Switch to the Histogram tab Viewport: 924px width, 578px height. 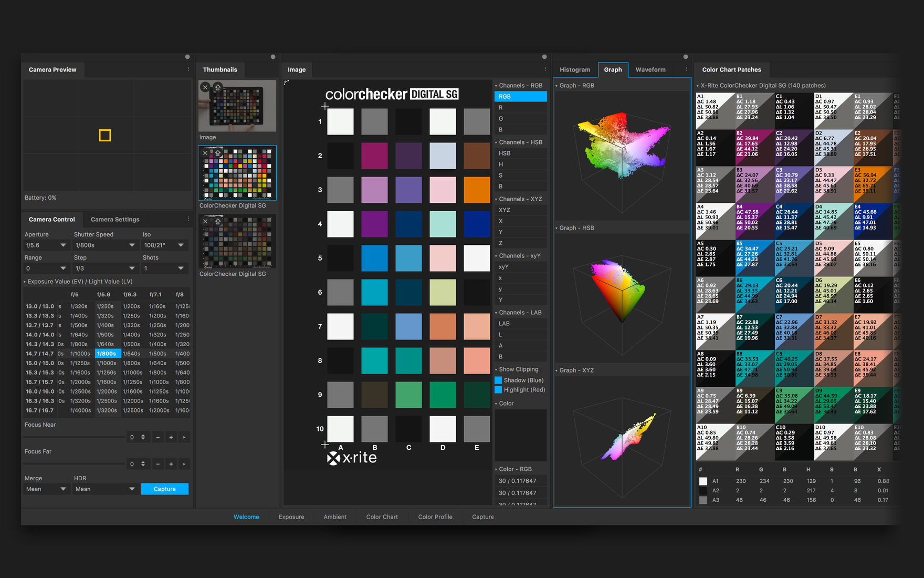point(575,69)
